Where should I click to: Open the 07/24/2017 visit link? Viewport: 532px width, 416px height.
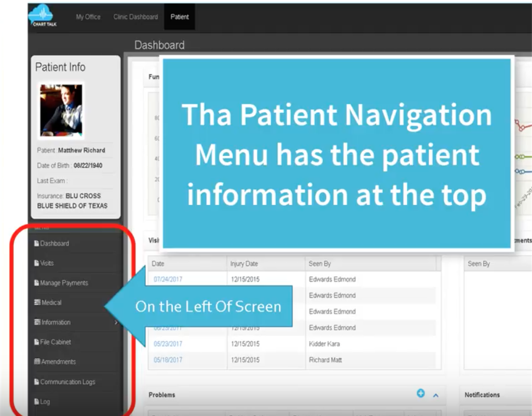point(168,279)
